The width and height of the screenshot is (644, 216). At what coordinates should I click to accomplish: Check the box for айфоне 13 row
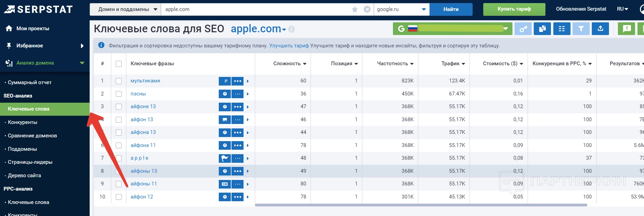(119, 107)
